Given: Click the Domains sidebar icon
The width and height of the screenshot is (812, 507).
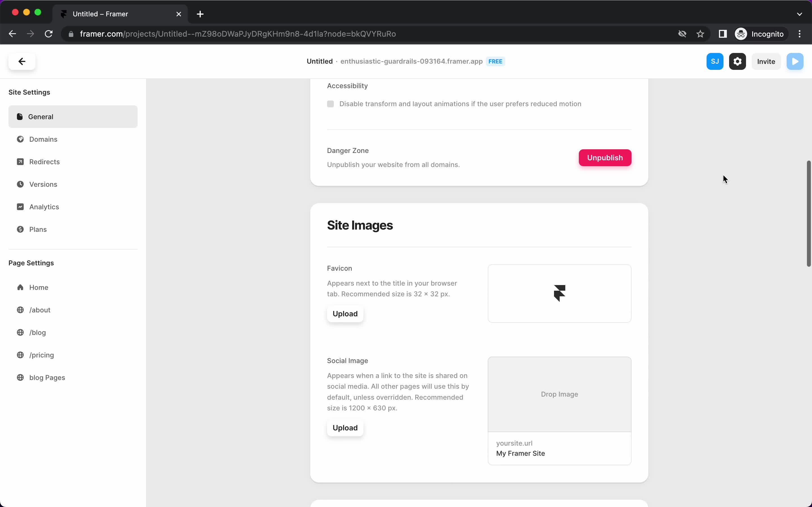Looking at the screenshot, I should click(x=20, y=139).
